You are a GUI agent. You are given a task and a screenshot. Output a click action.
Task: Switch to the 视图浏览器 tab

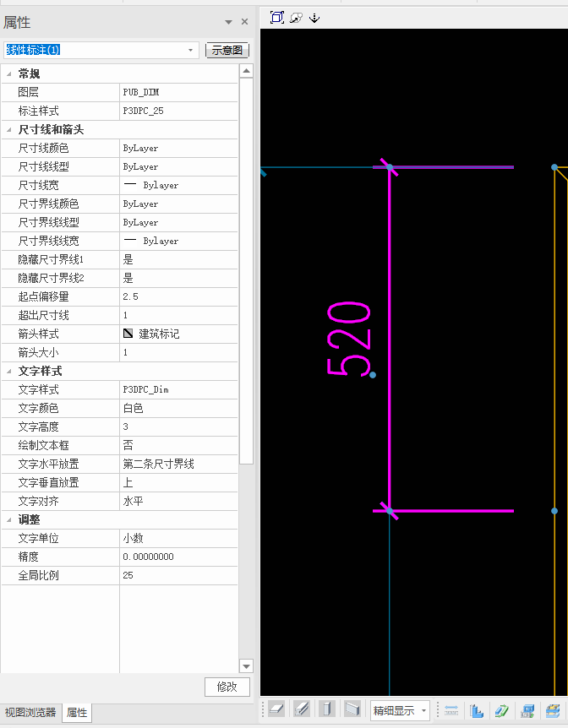click(30, 712)
